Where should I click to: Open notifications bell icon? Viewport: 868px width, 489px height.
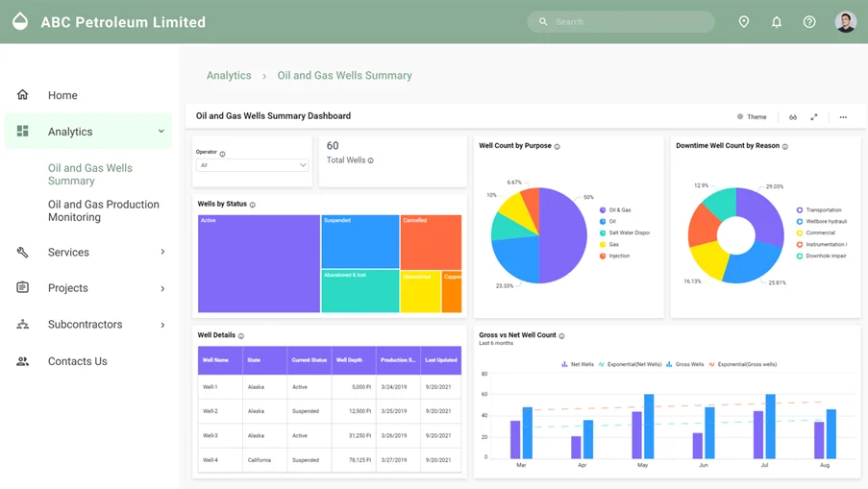777,22
